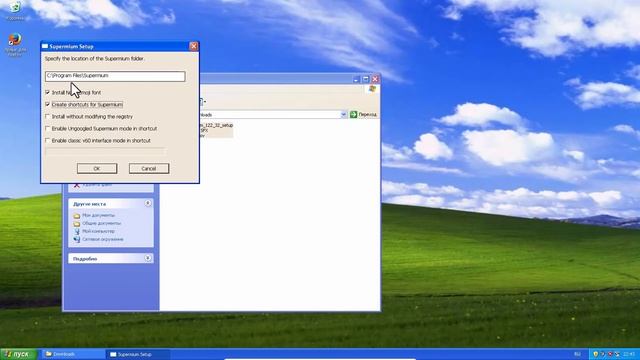This screenshot has width=640, height=360.
Task: Close the Explorer Downloads window
Action: click(x=375, y=79)
